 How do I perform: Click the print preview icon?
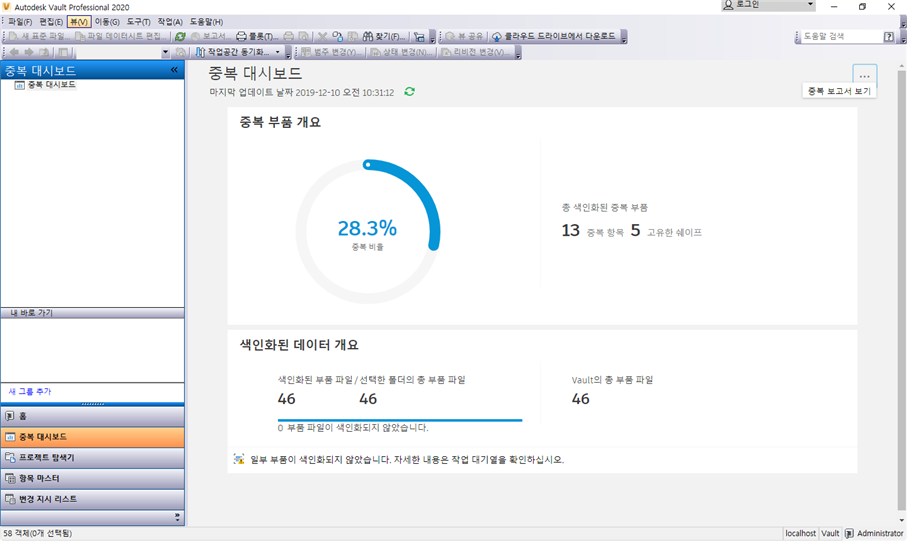[x=304, y=36]
